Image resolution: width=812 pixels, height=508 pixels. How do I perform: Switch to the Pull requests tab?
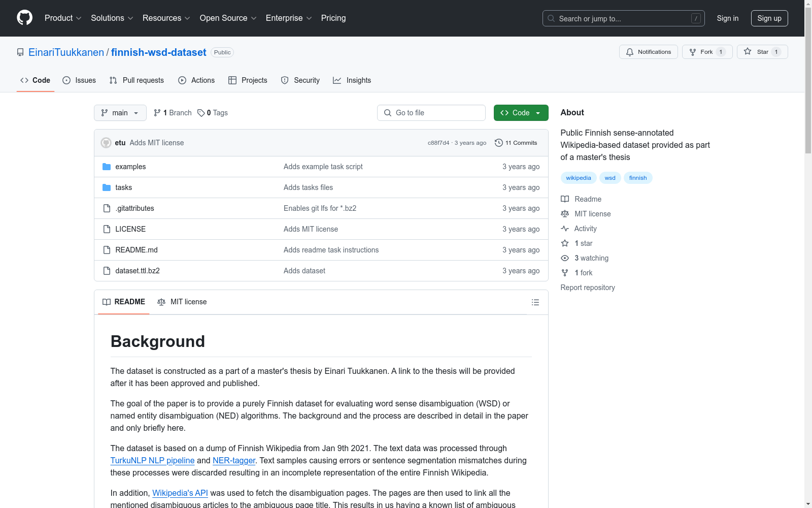point(137,80)
